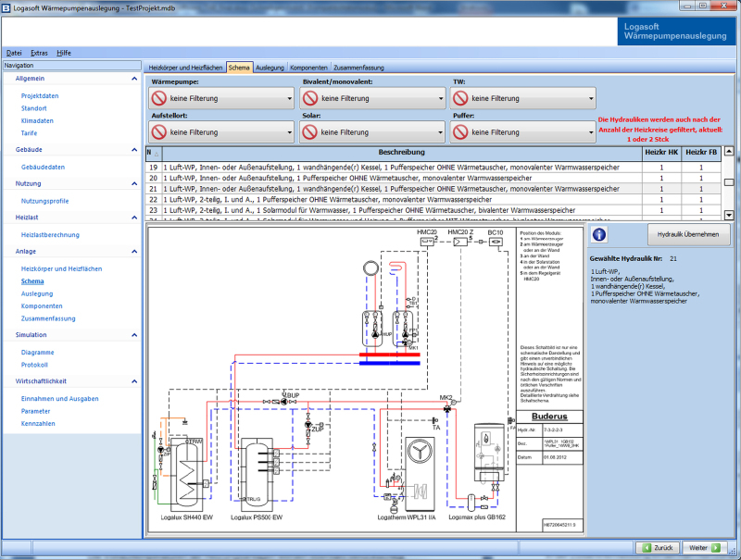Select hydraulic row number 20
741x560 pixels.
tap(433, 179)
